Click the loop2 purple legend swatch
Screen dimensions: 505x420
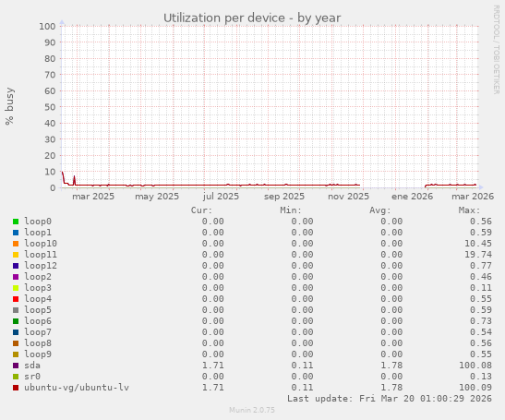click(16, 277)
